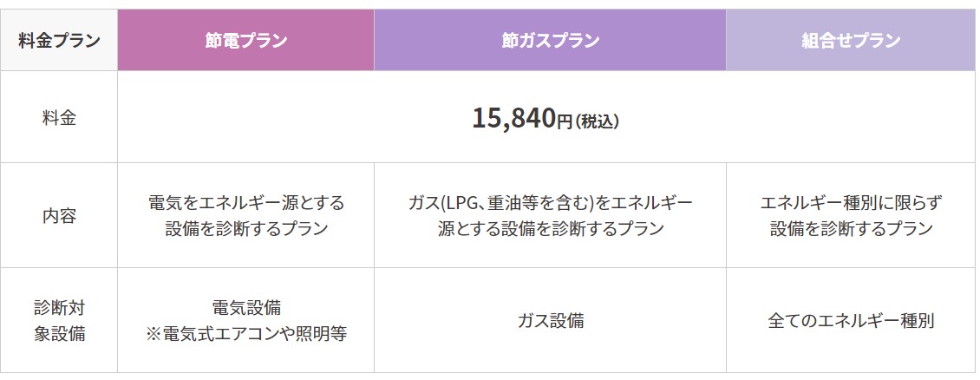
Task: Click 設備を診断するプラン under 電気をエネルギー源とする
Action: point(246,228)
